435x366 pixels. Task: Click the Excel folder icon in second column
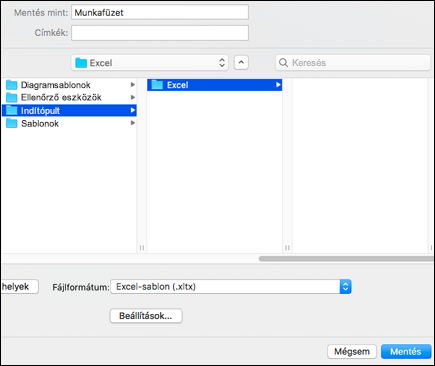pyautogui.click(x=157, y=85)
